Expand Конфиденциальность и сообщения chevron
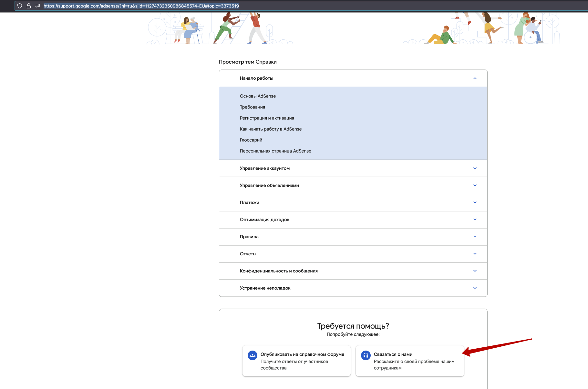This screenshot has height=389, width=588. tap(475, 271)
